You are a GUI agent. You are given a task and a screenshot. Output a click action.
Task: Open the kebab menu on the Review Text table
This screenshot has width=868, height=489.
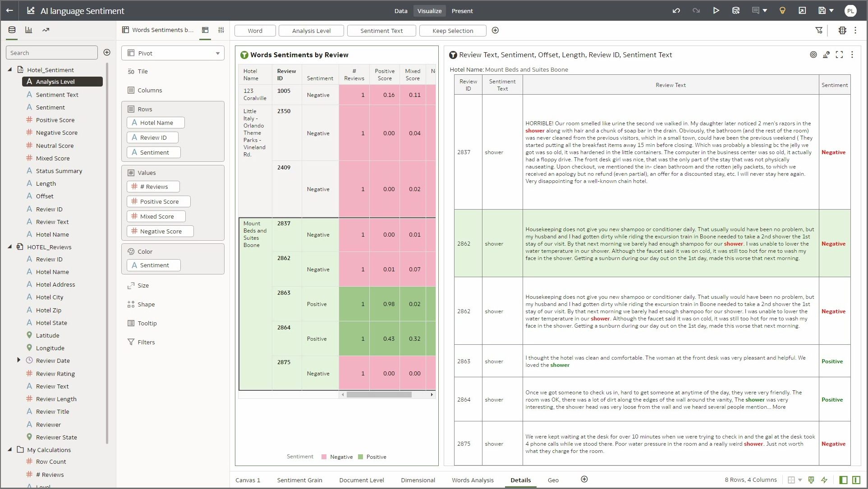[x=853, y=55]
